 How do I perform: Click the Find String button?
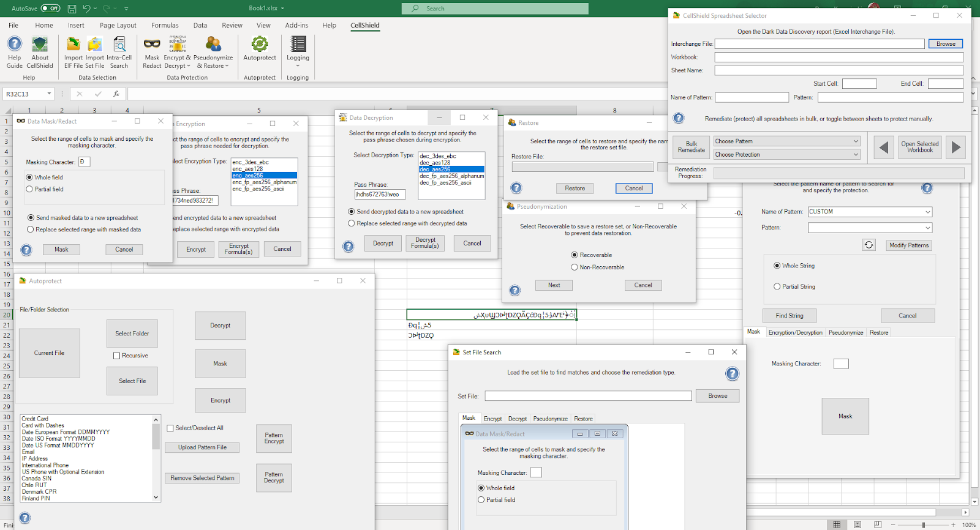coord(790,316)
